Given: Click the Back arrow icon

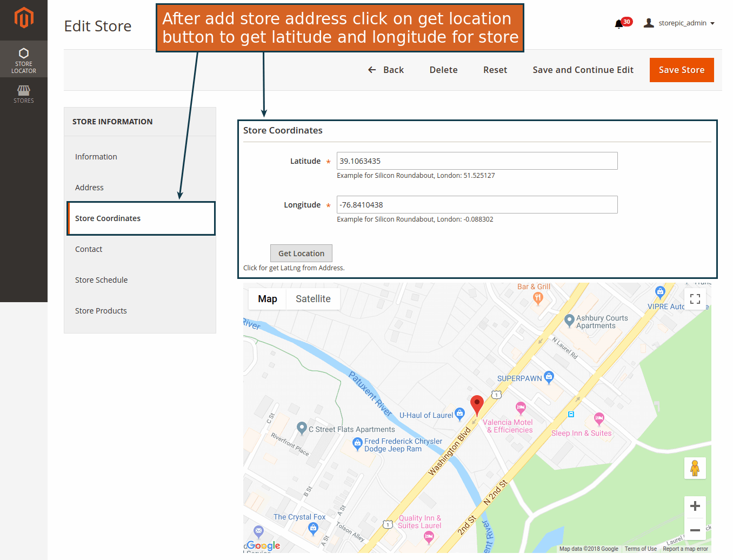Looking at the screenshot, I should tap(371, 70).
